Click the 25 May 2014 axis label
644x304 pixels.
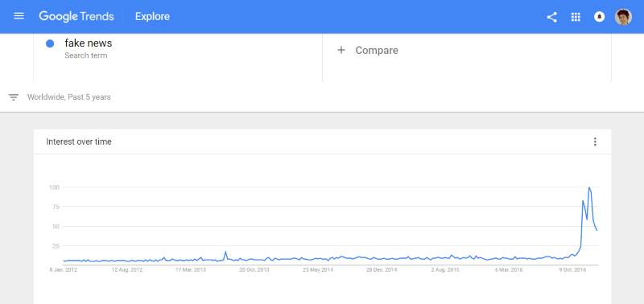(318, 270)
